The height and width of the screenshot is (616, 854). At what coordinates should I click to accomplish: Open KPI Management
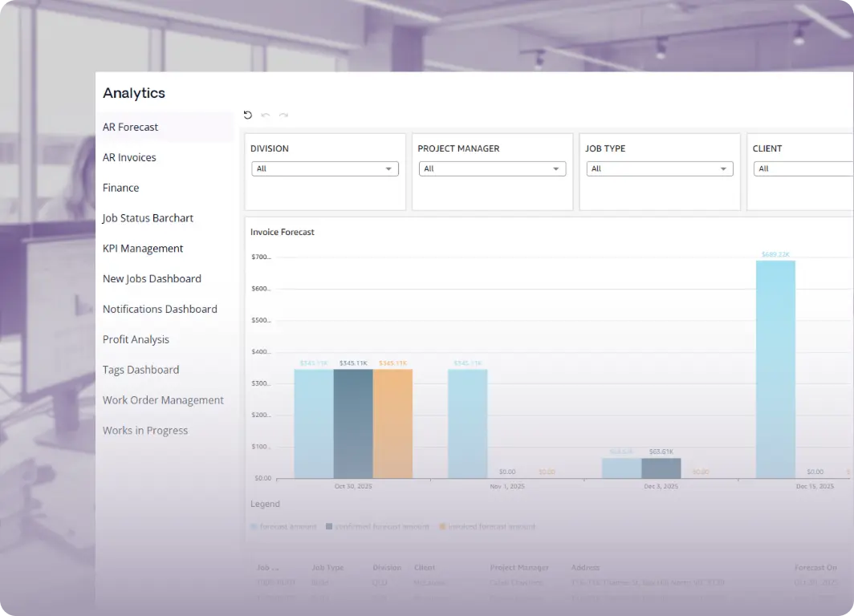click(142, 248)
